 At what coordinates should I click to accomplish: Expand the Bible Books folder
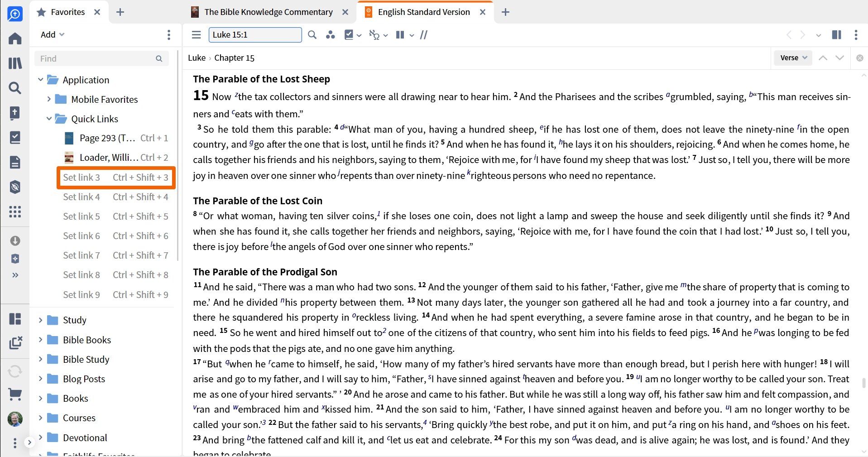coord(40,340)
